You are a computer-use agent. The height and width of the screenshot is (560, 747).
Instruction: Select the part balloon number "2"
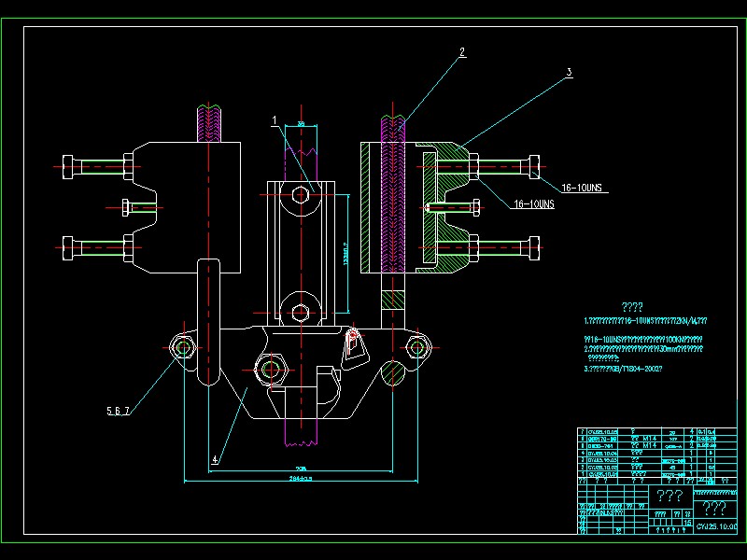pos(462,52)
